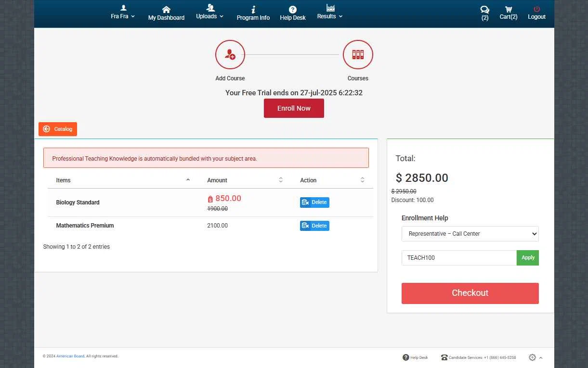Screen dimensions: 588x368
Task: Click Candidate Services phone number
Action: tap(482, 358)
